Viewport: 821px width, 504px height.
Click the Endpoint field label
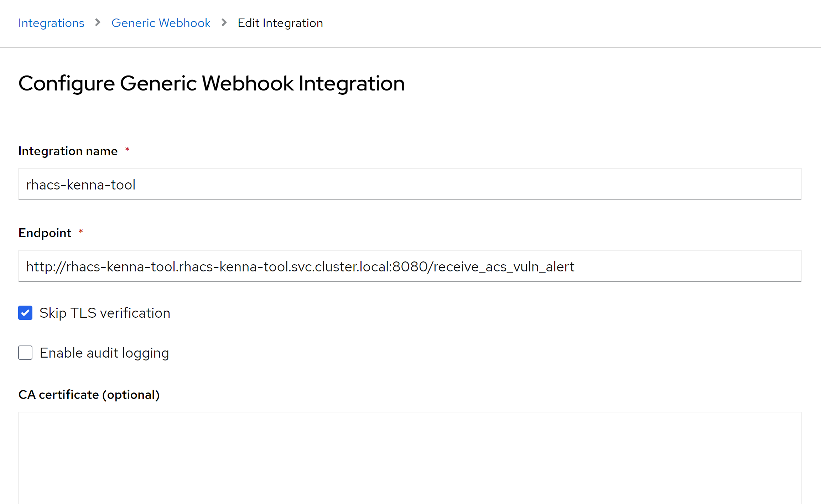point(45,233)
